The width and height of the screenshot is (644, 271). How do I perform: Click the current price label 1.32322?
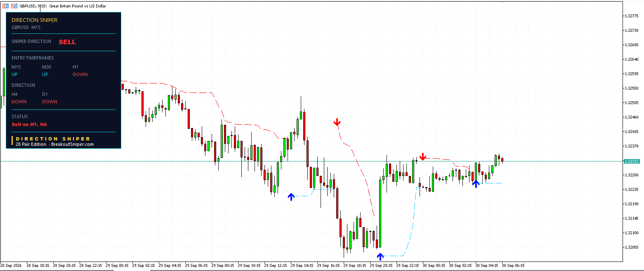[x=632, y=161]
